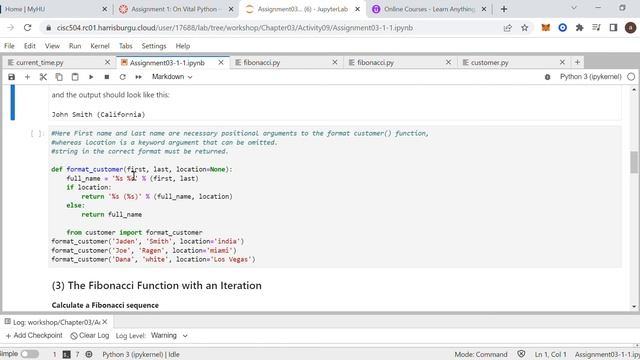Click the scroll down arrow of notebook
The height and width of the screenshot is (360, 640).
pyautogui.click(x=634, y=307)
